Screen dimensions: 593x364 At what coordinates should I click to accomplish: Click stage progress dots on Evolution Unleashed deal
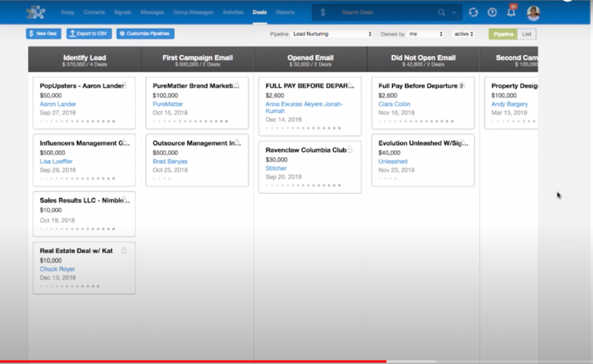(387, 178)
